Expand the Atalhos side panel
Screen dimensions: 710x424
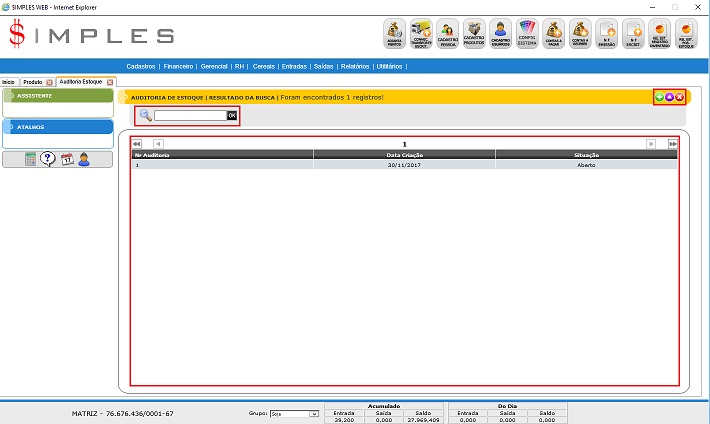[56, 127]
